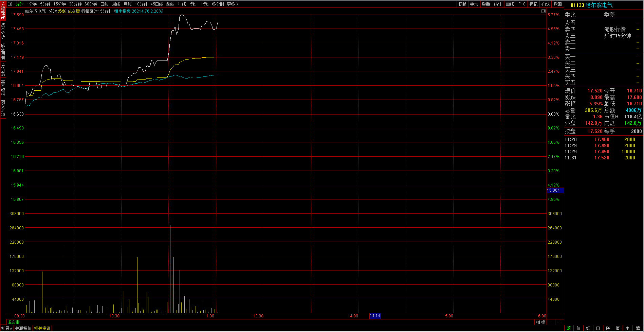Select the 价 price tab
This screenshot has height=332, width=644.
coord(578,328)
